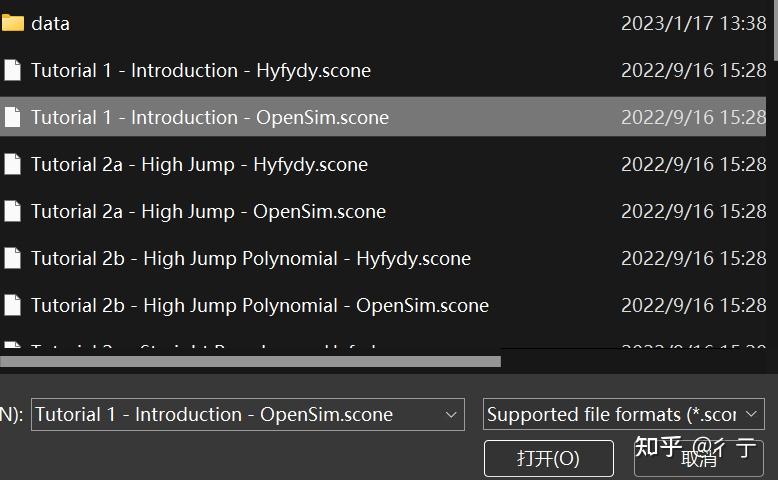The image size is (778, 480).
Task: Select Tutorial 2b Polynomial OpenSim file
Action: click(259, 305)
